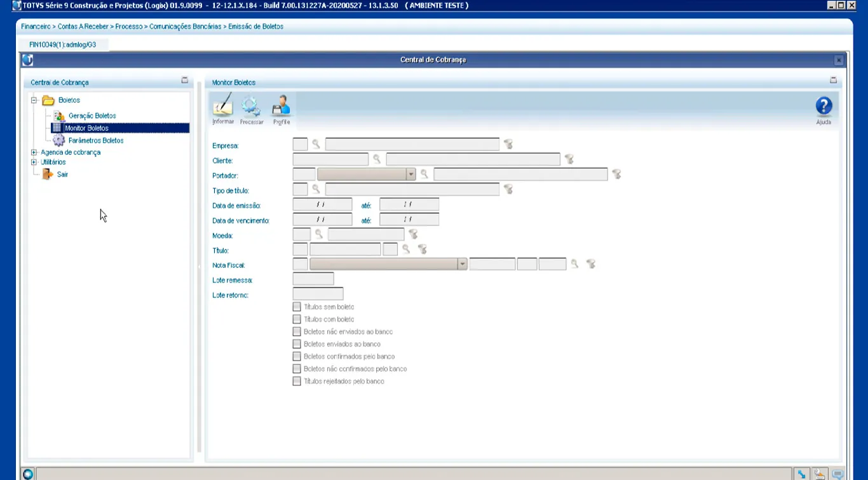868x480 pixels.
Task: Open the Nota Fiscal type dropdown
Action: pos(462,264)
